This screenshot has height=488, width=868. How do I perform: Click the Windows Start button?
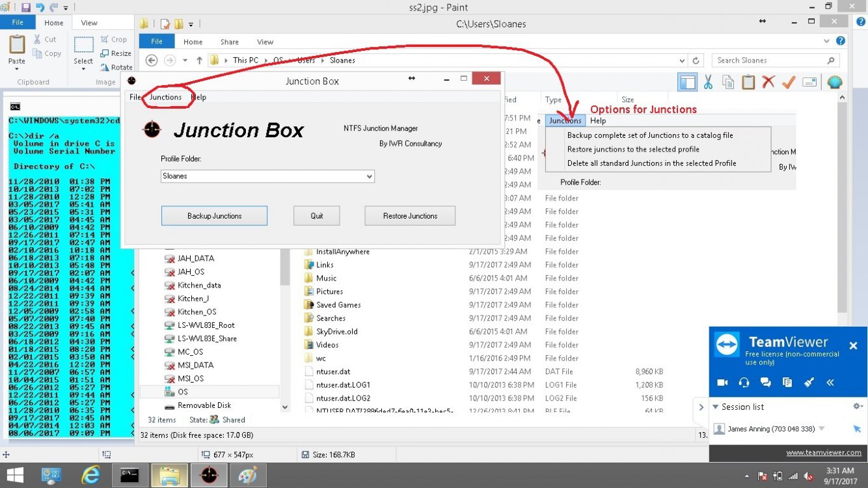coord(14,476)
